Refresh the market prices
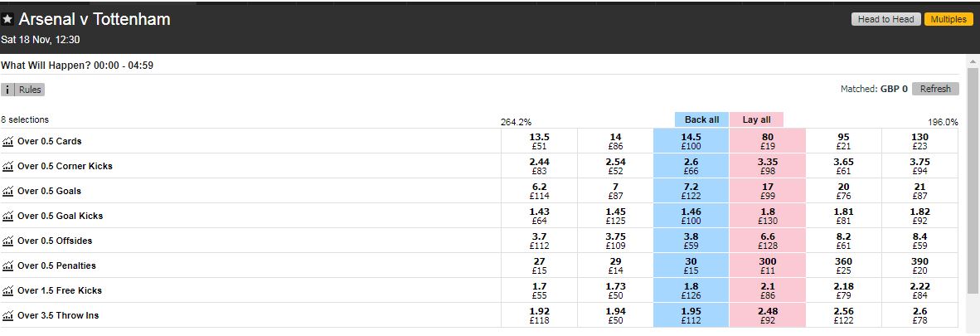Viewport: 980px width, 336px height. coord(935,89)
